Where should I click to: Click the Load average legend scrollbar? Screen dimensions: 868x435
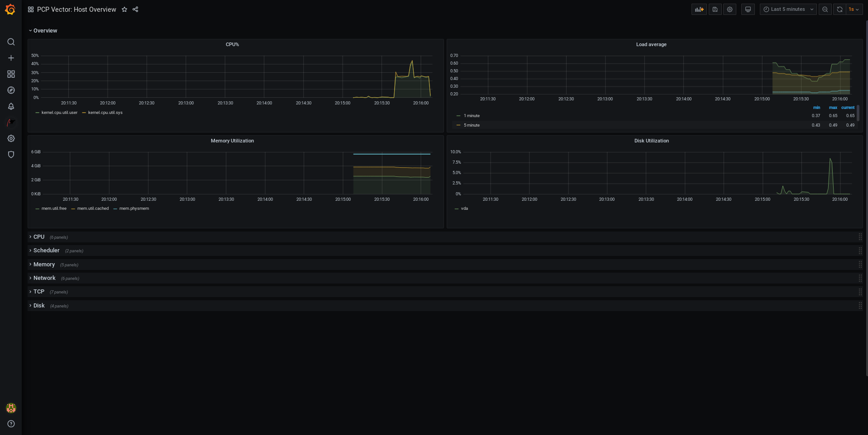pyautogui.click(x=858, y=113)
